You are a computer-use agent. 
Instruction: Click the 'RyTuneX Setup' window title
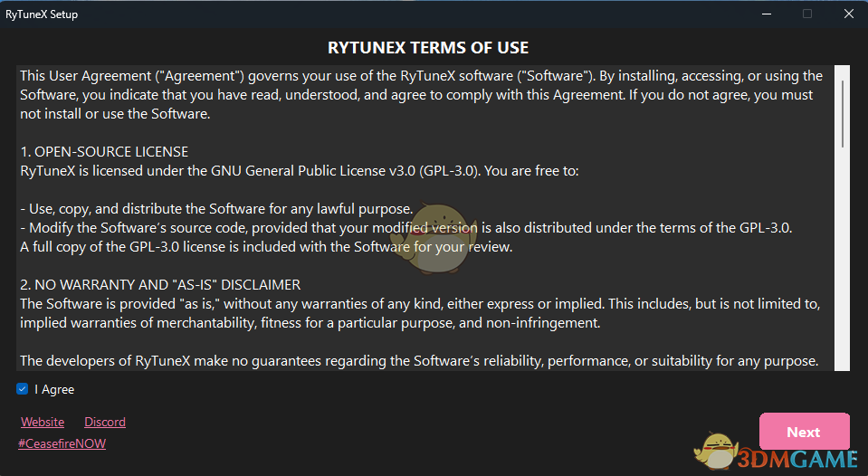[x=42, y=14]
